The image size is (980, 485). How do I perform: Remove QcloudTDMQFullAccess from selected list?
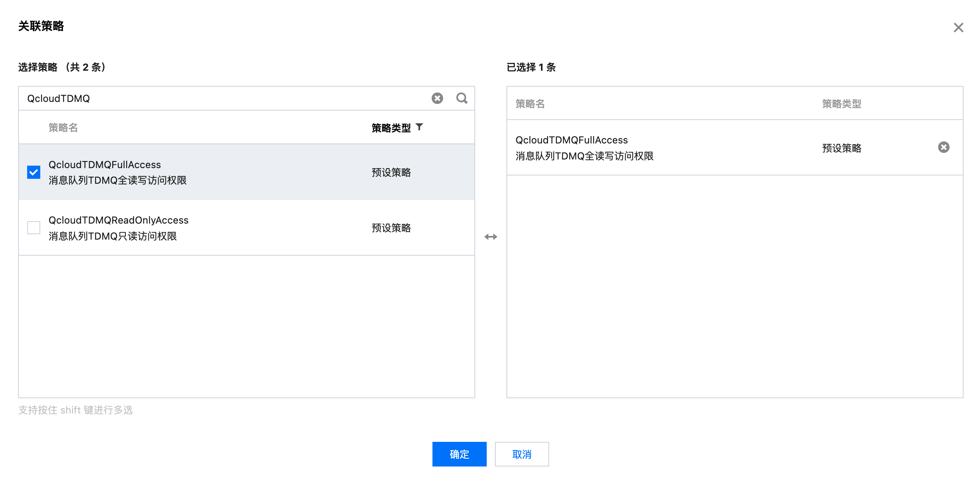coord(944,147)
